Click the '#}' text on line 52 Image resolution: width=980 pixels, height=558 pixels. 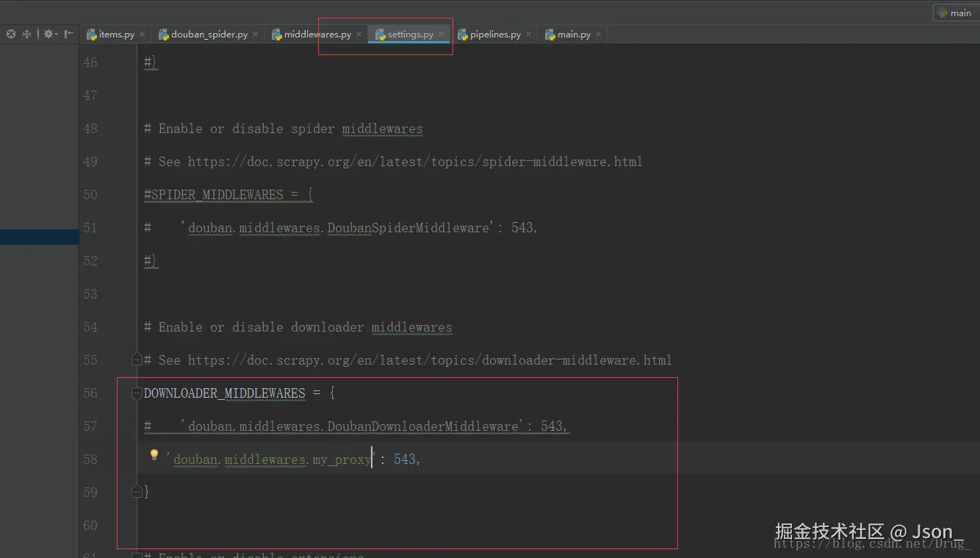[x=151, y=261]
